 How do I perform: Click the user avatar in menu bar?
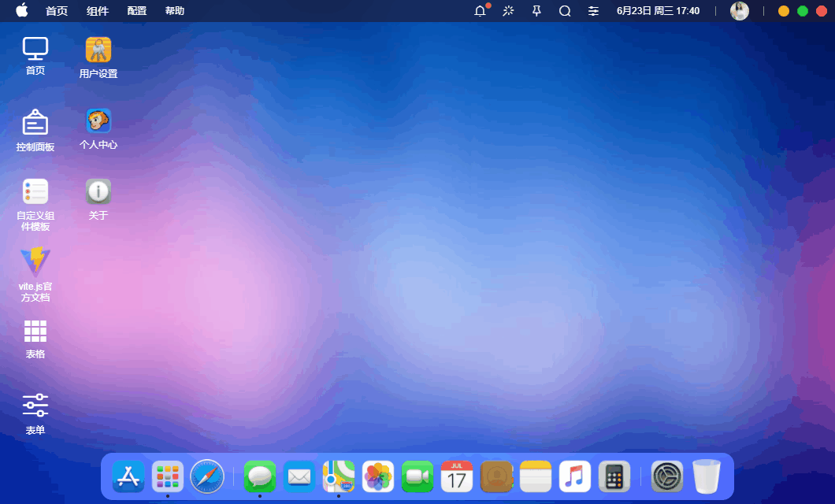tap(739, 11)
